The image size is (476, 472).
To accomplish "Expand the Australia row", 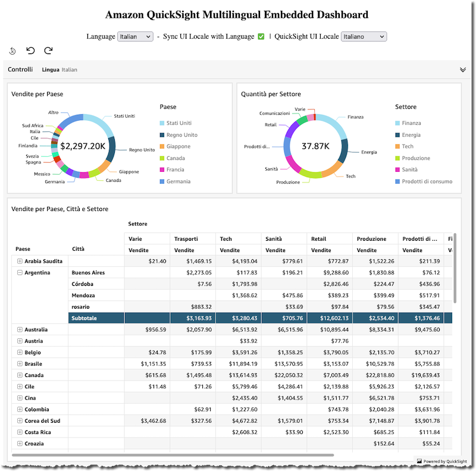I will click(20, 329).
